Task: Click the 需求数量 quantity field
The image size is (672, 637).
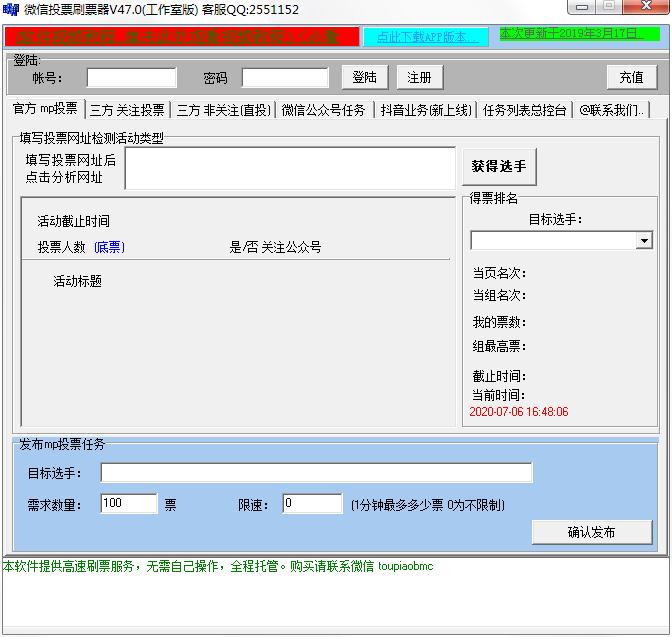Action: (x=129, y=504)
